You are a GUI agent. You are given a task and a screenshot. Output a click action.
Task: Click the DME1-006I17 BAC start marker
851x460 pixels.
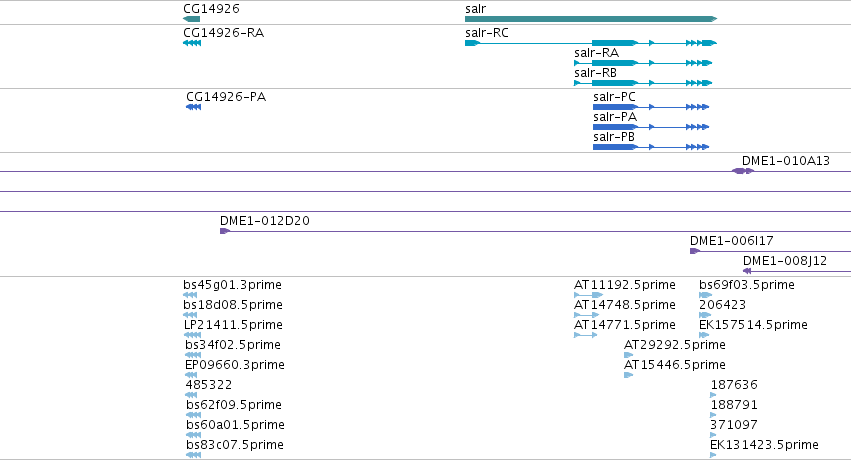coord(695,251)
